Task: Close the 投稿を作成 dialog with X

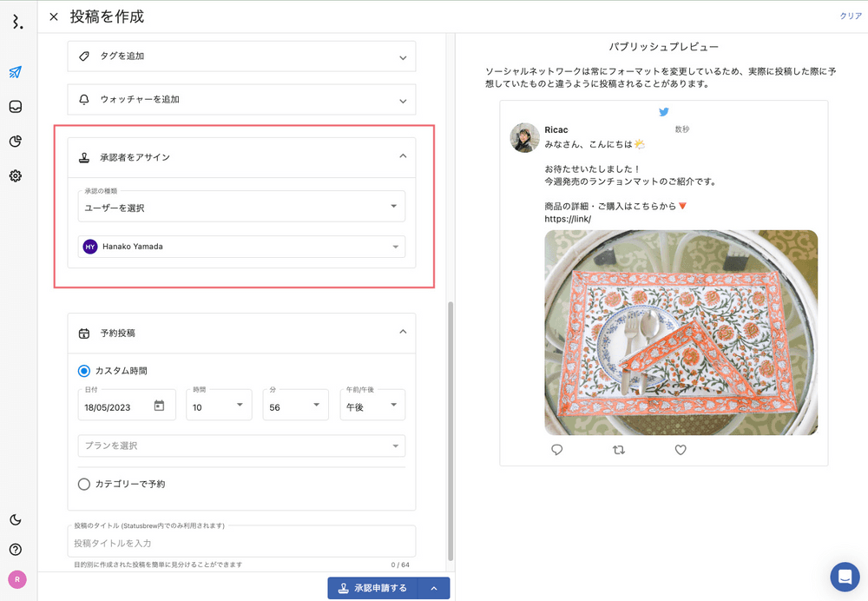Action: [54, 17]
